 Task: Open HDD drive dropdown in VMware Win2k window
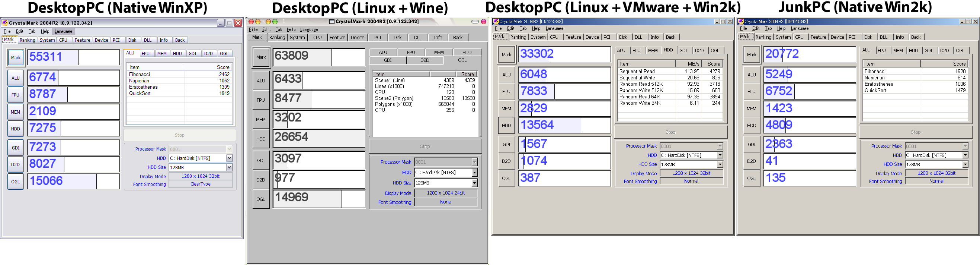(720, 155)
